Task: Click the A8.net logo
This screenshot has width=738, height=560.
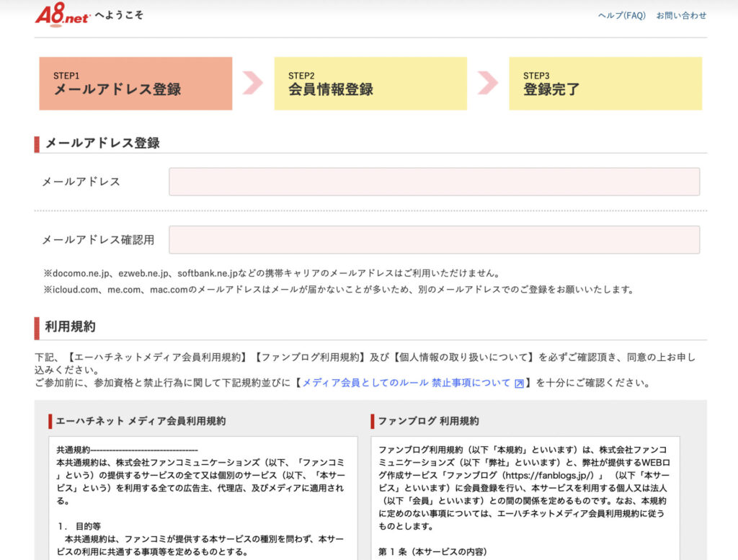Action: [63, 16]
